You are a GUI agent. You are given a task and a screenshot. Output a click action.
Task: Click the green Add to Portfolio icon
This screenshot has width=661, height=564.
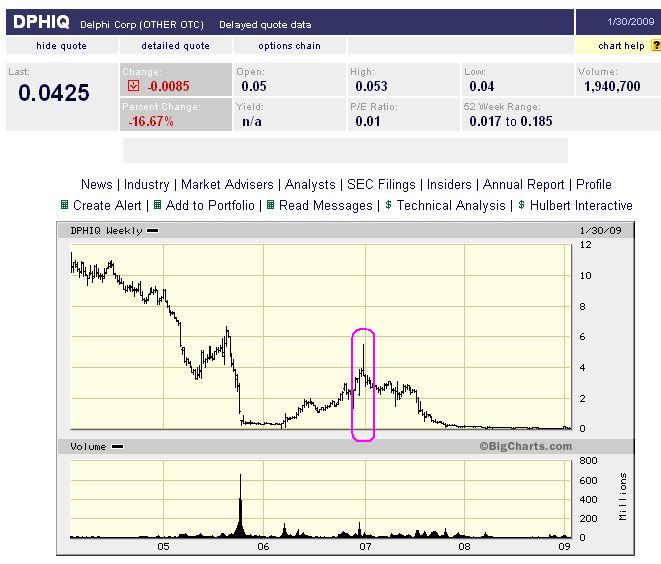click(x=157, y=205)
